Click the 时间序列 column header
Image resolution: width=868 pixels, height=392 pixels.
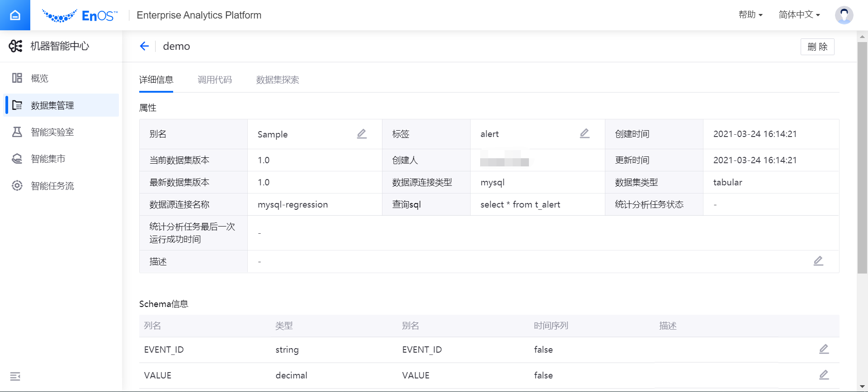click(551, 326)
